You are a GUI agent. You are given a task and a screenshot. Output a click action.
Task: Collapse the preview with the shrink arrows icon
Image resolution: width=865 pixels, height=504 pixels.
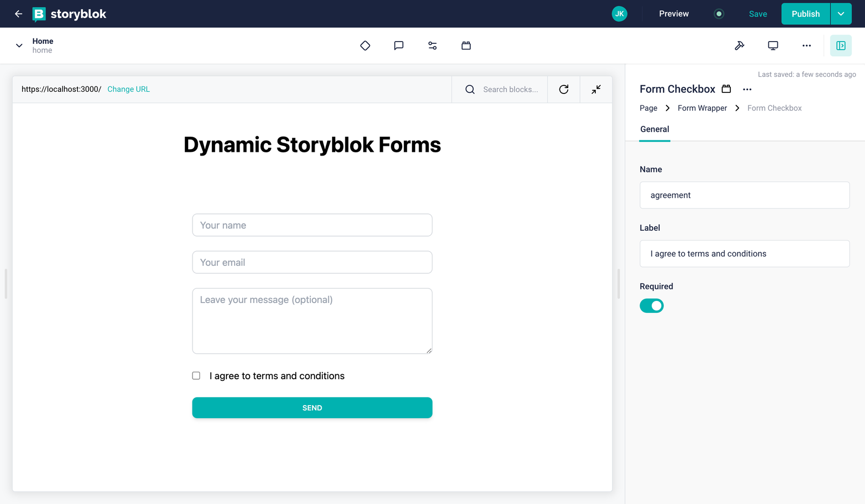(x=596, y=90)
